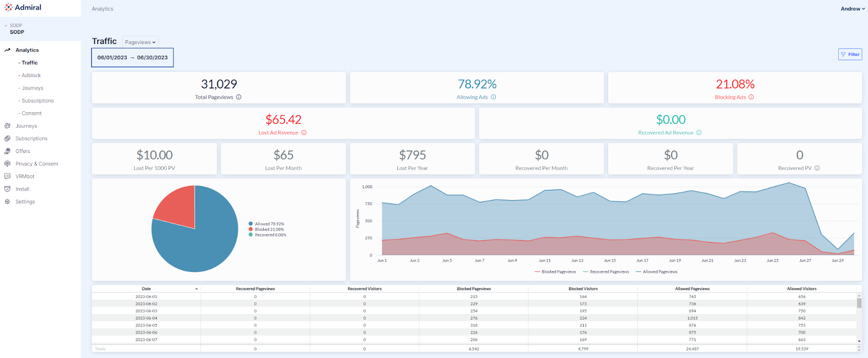Click the 2023-06-04 date cell
The image size is (868, 358).
pos(146,318)
